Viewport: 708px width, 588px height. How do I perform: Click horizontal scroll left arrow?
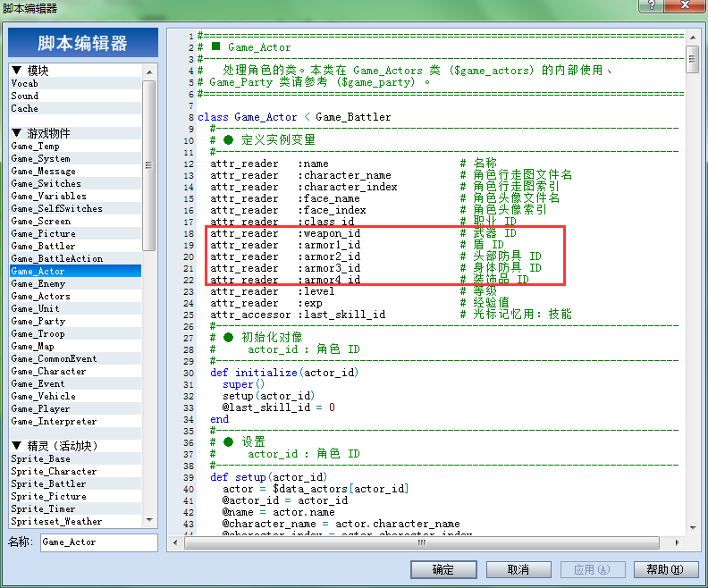coord(175,543)
